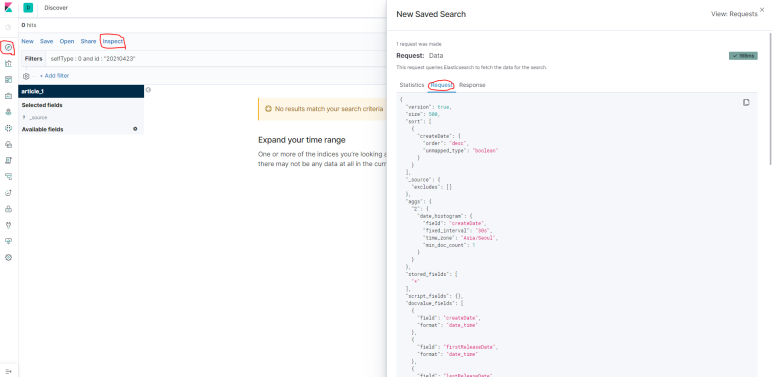
Task: Open Recently viewed clock icon in sidebar
Action: 8,27
